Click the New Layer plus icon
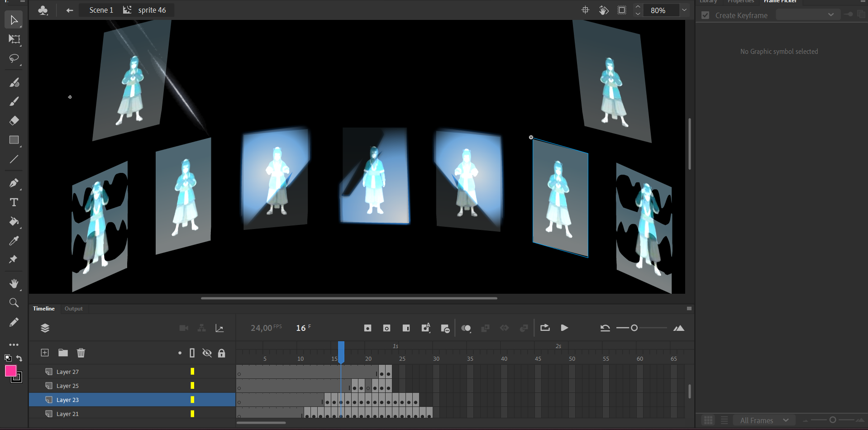 45,353
